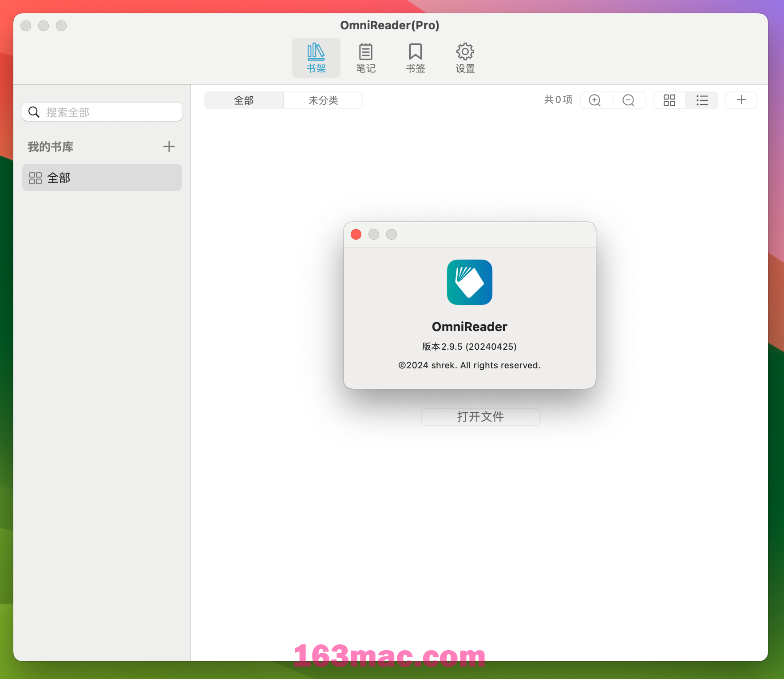
Task: Click the OmniReader(Pro) window title
Action: [390, 25]
